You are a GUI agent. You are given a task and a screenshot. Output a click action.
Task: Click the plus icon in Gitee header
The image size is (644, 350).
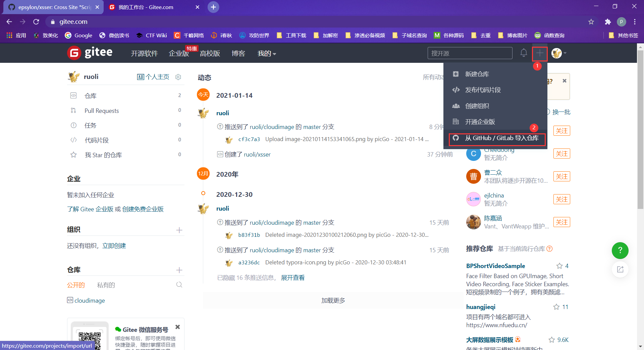click(540, 53)
